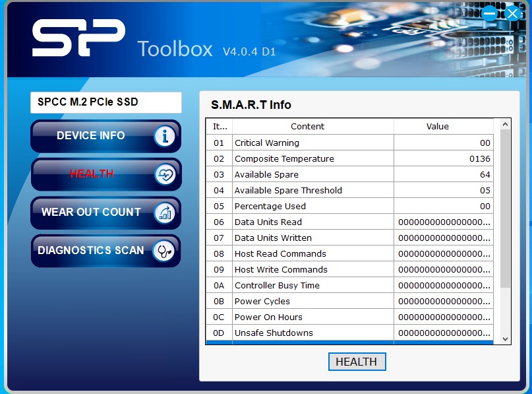Click the Power Cycles value cell
The height and width of the screenshot is (394, 532).
click(444, 301)
